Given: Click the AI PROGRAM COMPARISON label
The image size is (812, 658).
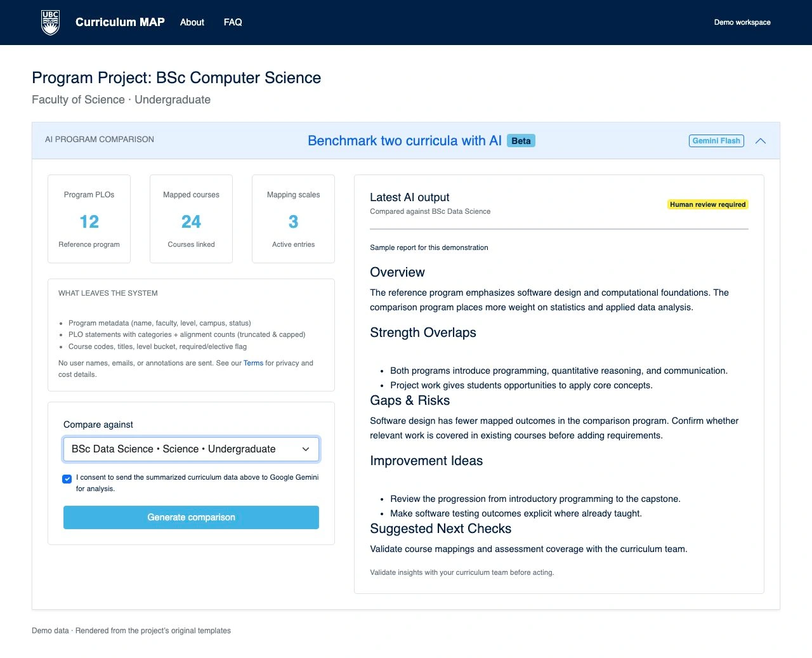Looking at the screenshot, I should click(x=100, y=140).
